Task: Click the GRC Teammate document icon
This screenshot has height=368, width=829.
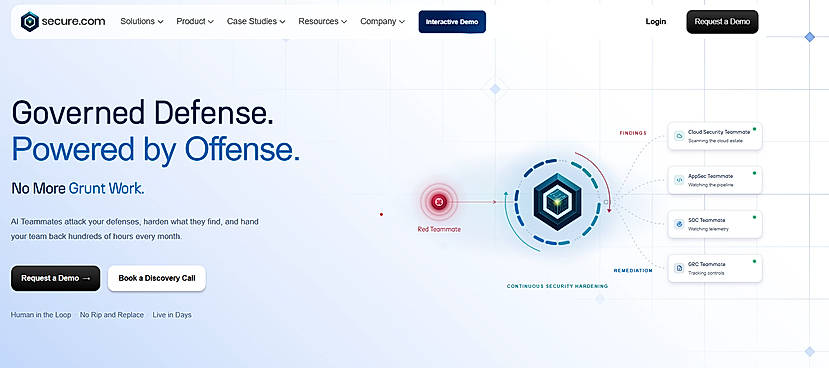Action: 679,268
